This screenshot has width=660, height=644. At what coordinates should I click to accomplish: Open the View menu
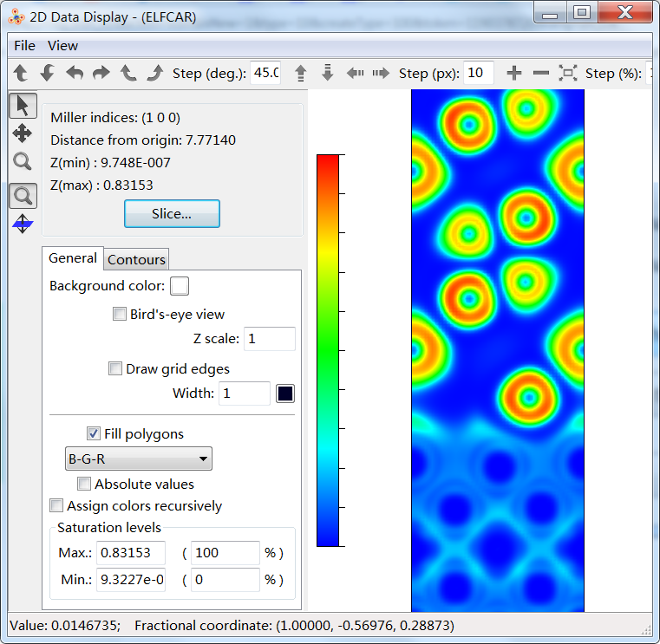62,45
